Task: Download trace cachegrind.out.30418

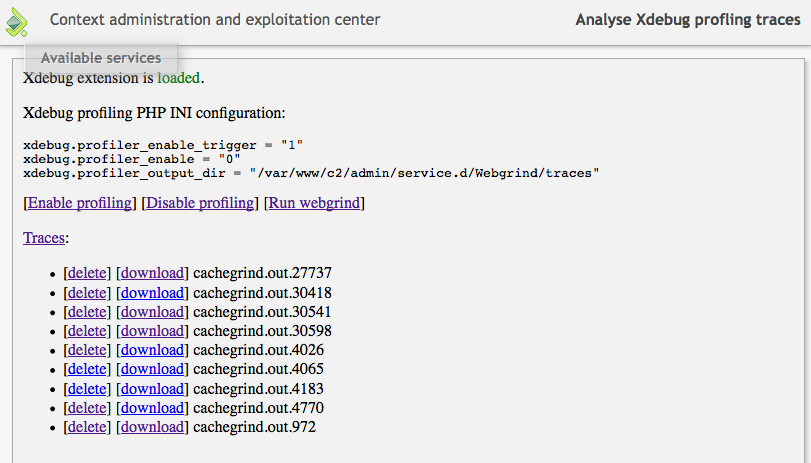Action: [x=152, y=293]
